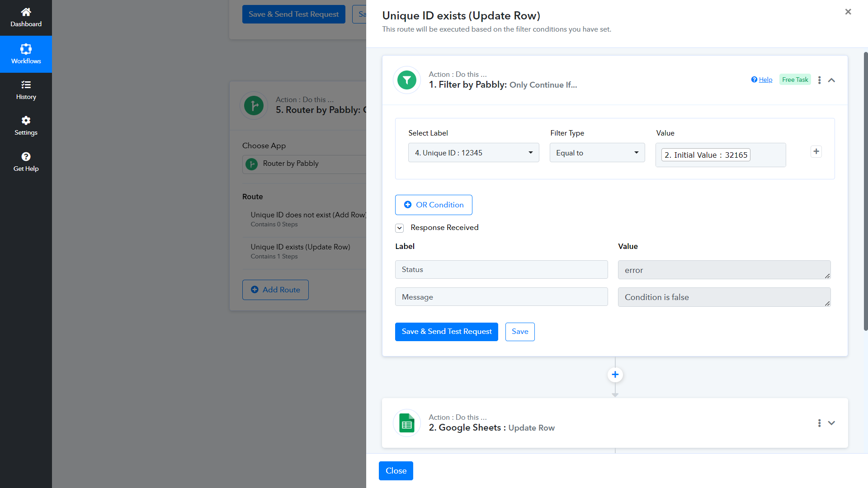
Task: Click the Close button at panel bottom
Action: (396, 471)
